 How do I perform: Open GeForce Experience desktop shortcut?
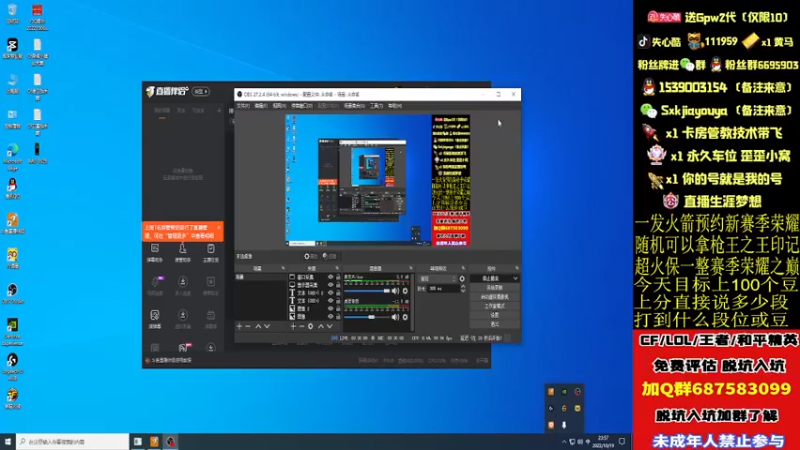point(12,331)
